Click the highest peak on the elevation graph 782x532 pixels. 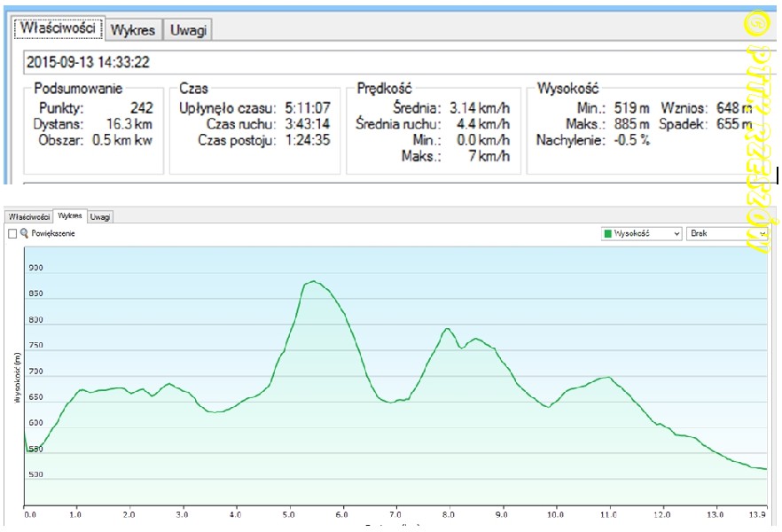click(x=312, y=282)
